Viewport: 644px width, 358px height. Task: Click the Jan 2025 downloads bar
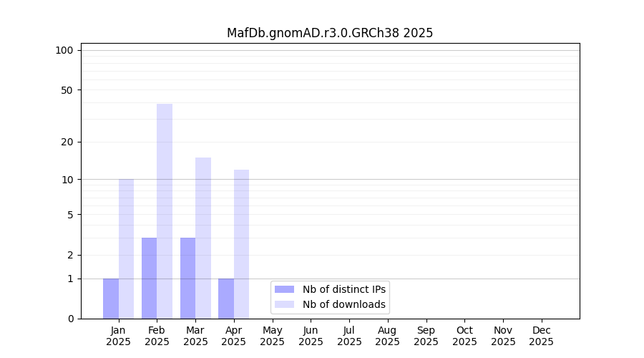pyautogui.click(x=126, y=248)
